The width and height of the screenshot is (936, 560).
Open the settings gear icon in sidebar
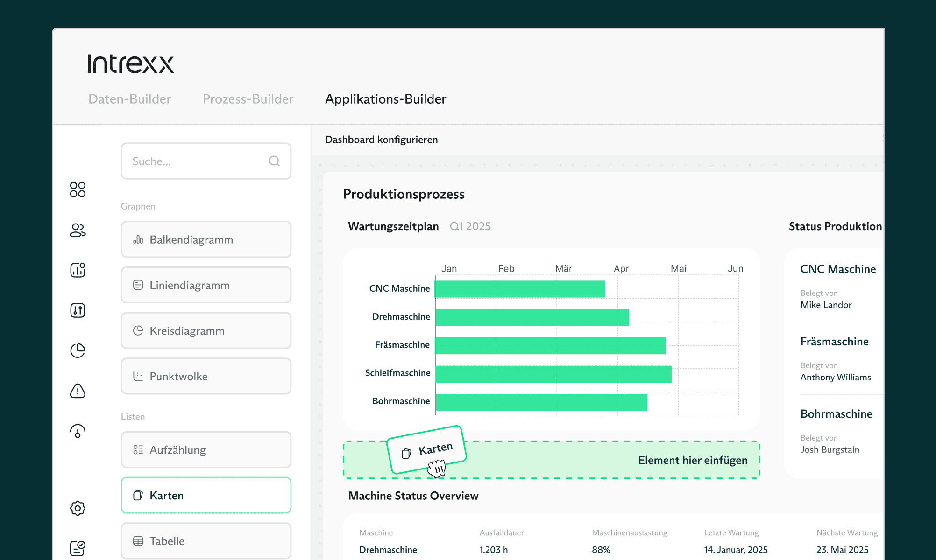click(78, 508)
